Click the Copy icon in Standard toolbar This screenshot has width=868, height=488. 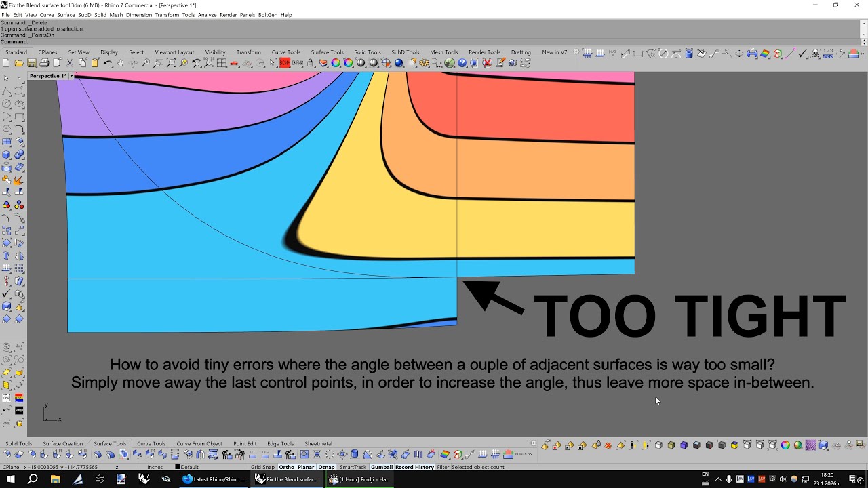(x=82, y=63)
